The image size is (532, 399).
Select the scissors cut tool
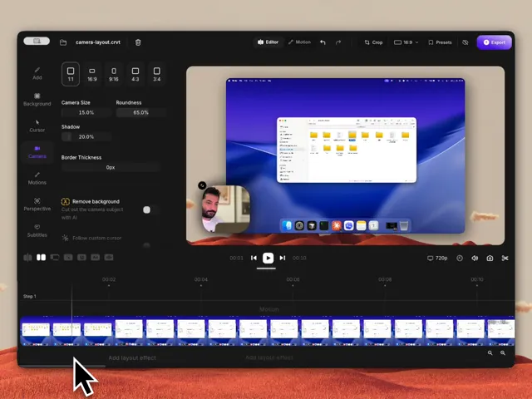[505, 259]
